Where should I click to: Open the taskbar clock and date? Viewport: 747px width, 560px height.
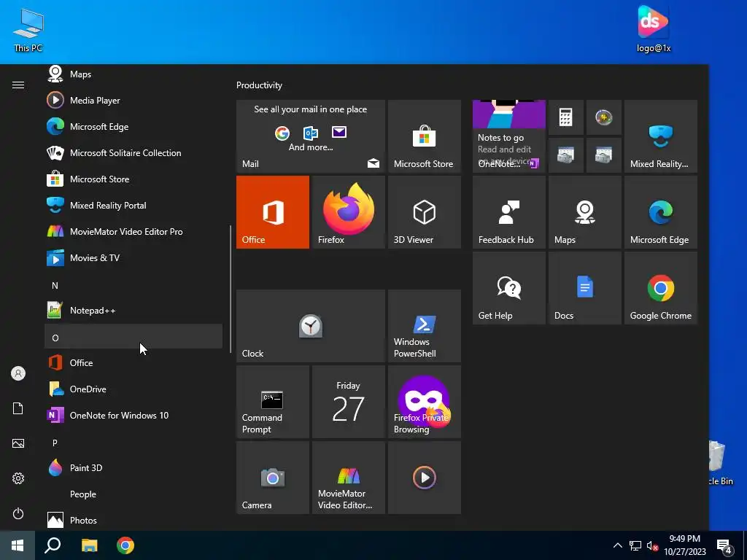pyautogui.click(x=684, y=545)
